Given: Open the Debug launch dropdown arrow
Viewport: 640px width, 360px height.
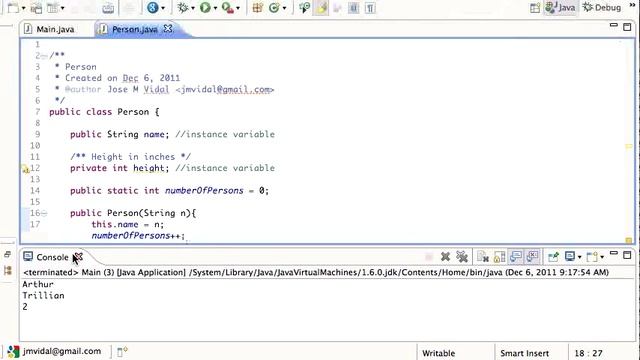Looking at the screenshot, I should point(193,8).
